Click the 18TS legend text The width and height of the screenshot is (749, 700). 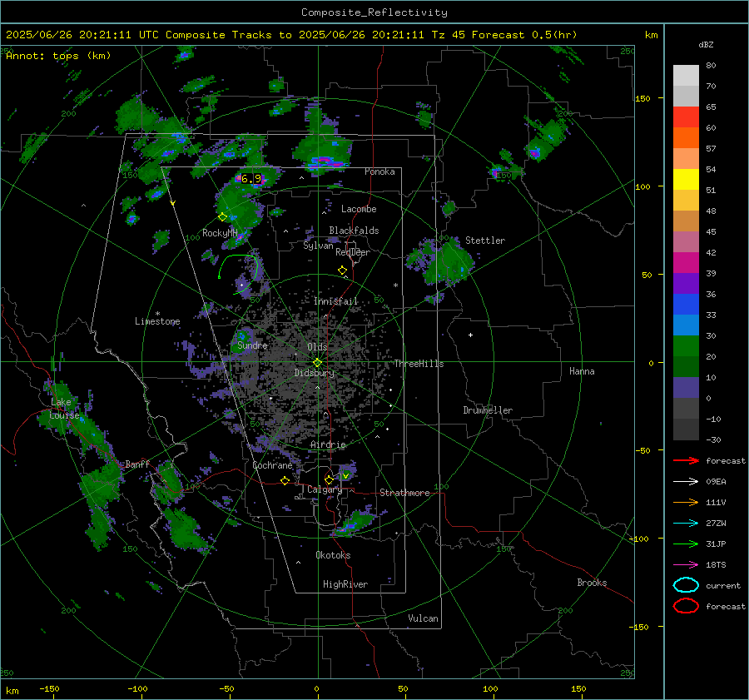(x=716, y=565)
